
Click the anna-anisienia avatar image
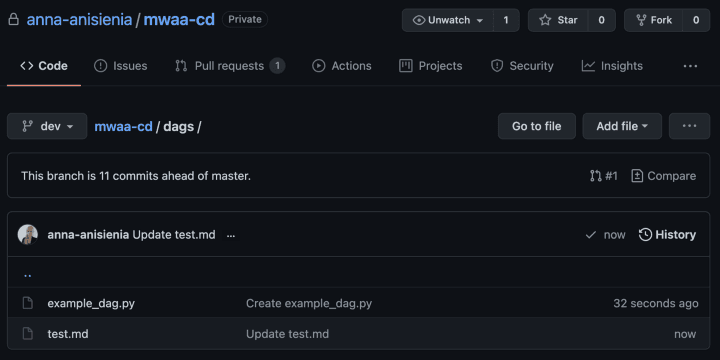pyautogui.click(x=28, y=235)
